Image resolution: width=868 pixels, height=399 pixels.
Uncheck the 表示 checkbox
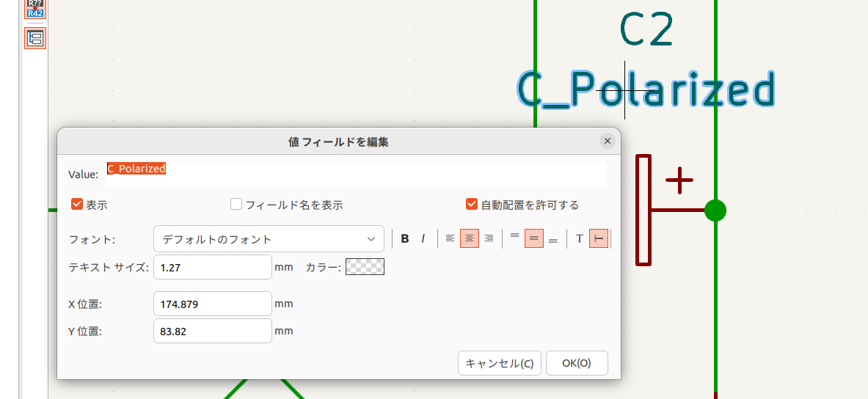click(x=77, y=205)
